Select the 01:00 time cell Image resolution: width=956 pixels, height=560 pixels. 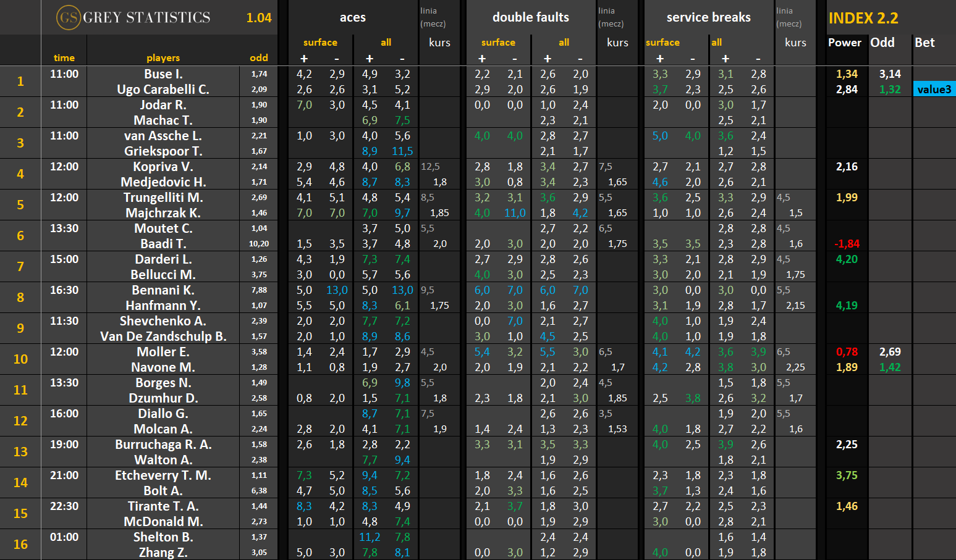click(64, 537)
